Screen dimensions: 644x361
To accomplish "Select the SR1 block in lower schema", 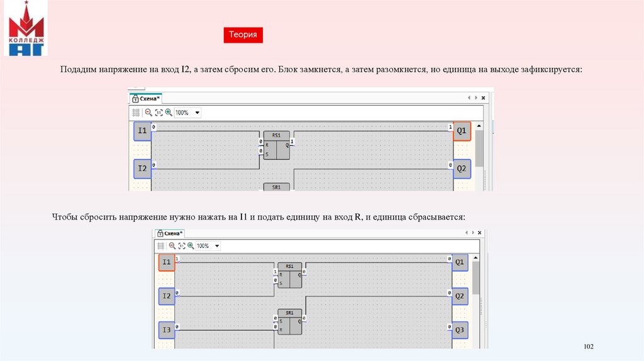I will point(289,322).
